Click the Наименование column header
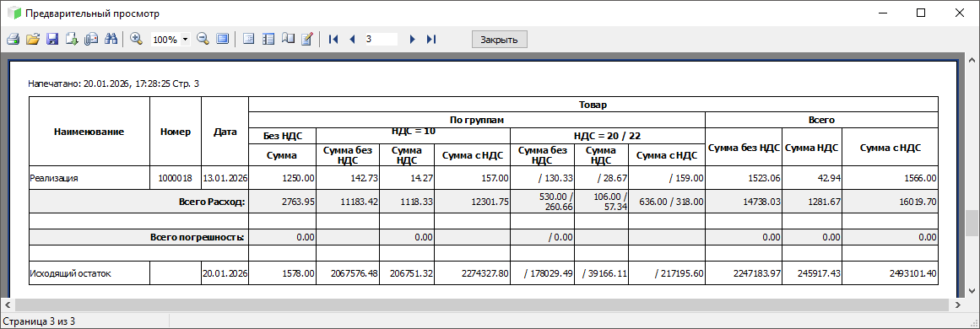This screenshot has width=980, height=329. click(x=89, y=132)
